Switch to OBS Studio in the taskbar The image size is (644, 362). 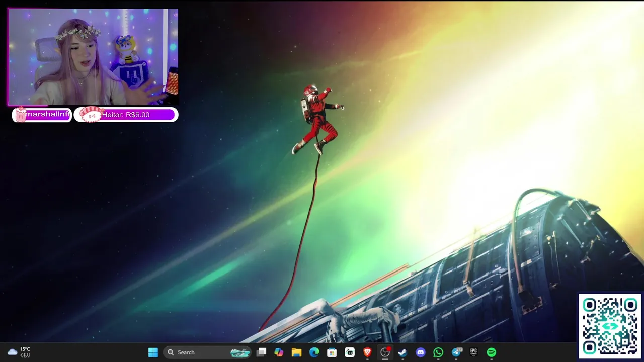385,352
